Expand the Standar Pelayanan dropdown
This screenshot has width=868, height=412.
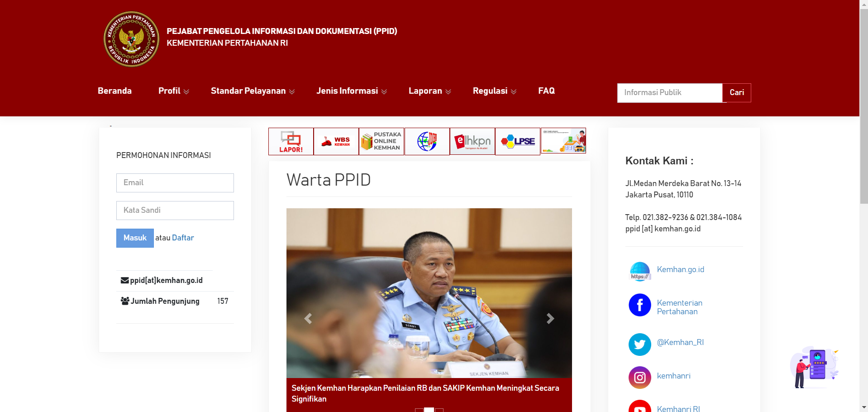253,91
